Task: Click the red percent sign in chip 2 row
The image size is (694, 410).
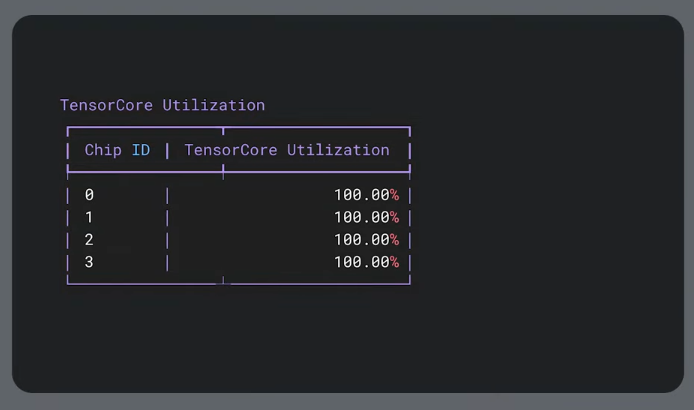Action: [395, 240]
